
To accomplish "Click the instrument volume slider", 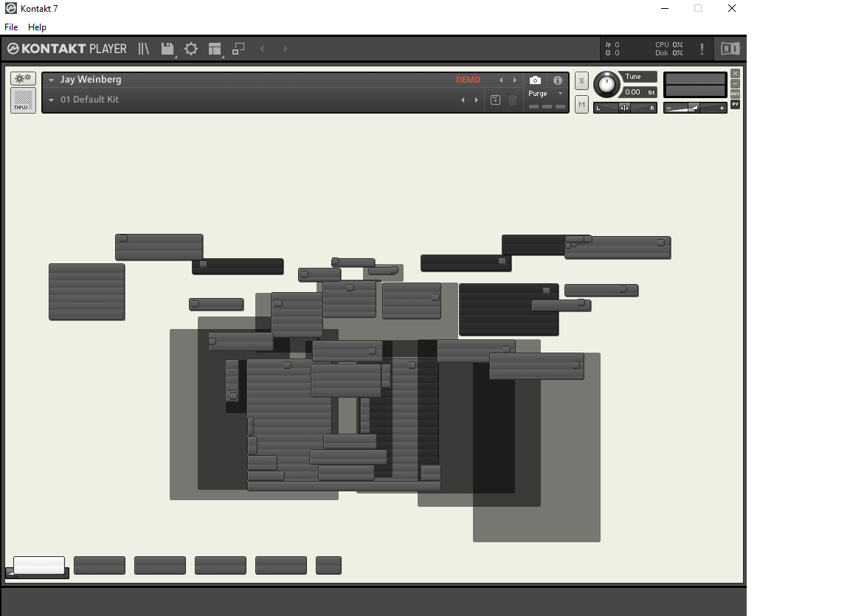I will [x=694, y=108].
